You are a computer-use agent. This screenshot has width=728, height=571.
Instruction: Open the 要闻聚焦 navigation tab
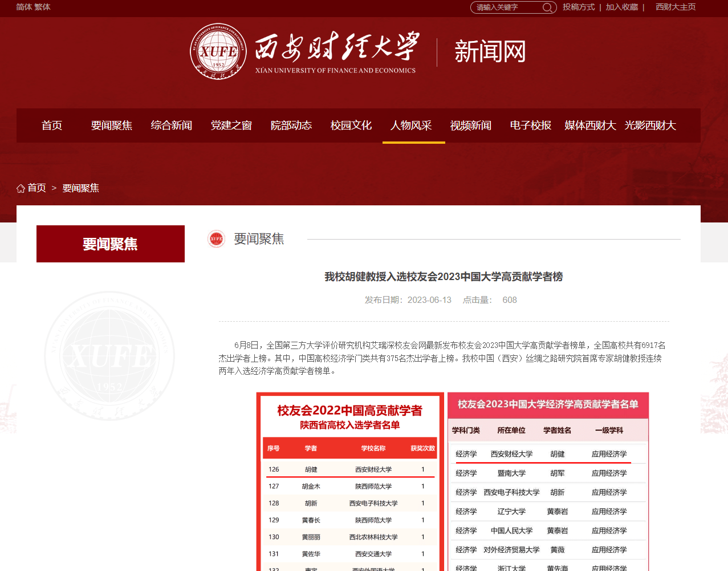pos(112,125)
